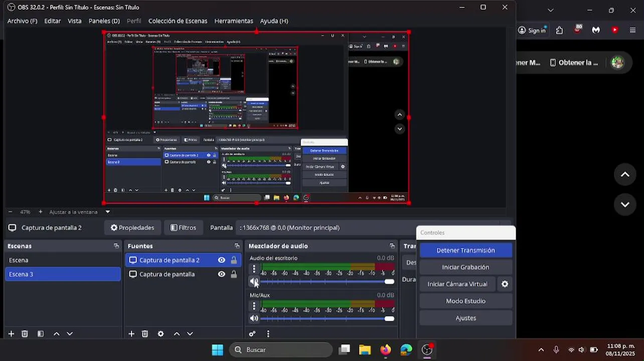Open Colección de Escenas menu
Screen dimensions: 644x361
tap(178, 21)
